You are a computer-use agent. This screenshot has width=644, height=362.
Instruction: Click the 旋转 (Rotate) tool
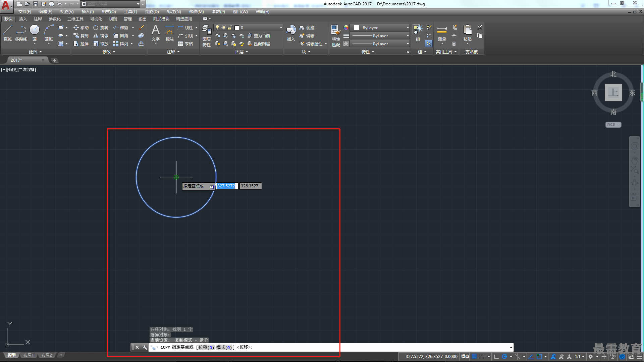click(x=101, y=27)
